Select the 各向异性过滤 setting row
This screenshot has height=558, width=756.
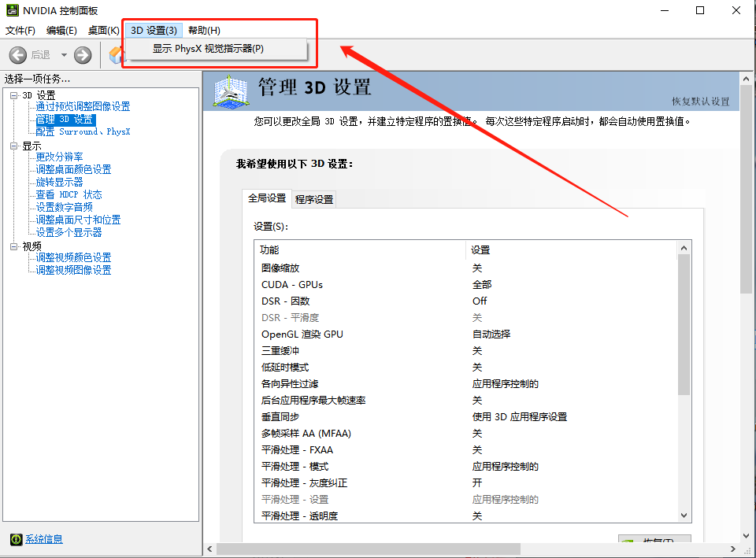[465, 384]
